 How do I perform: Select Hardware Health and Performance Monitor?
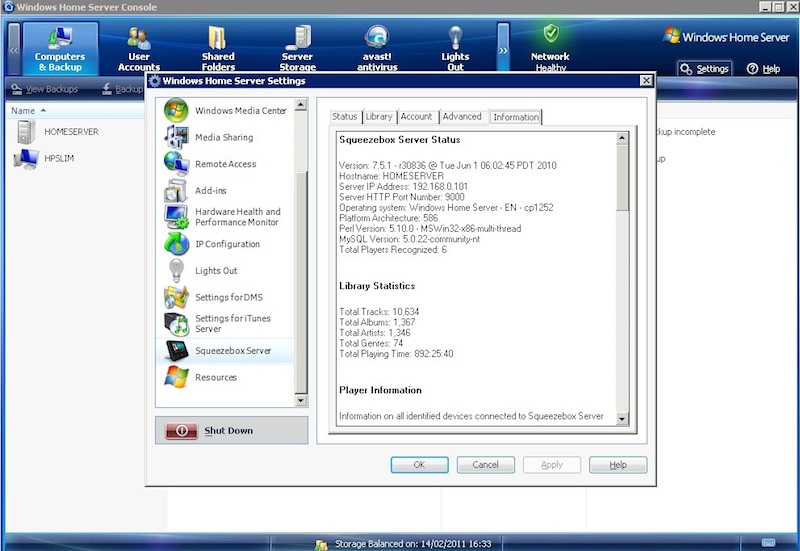coord(226,217)
